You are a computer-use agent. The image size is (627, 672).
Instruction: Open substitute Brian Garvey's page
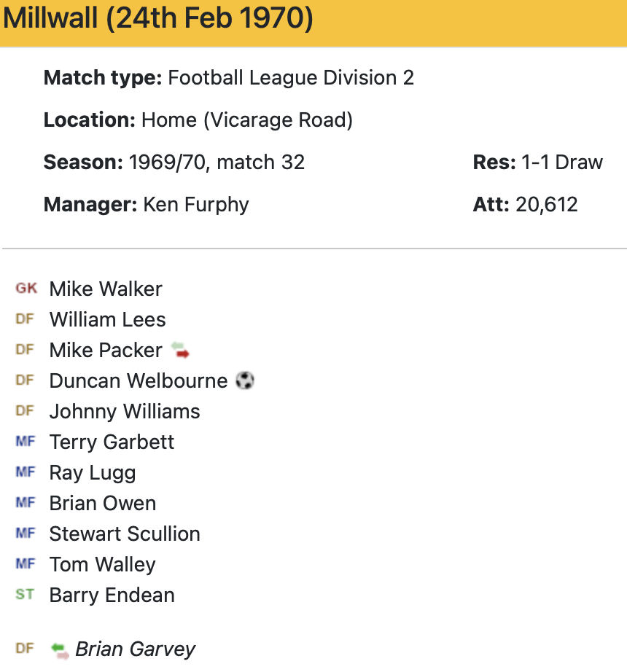click(136, 649)
